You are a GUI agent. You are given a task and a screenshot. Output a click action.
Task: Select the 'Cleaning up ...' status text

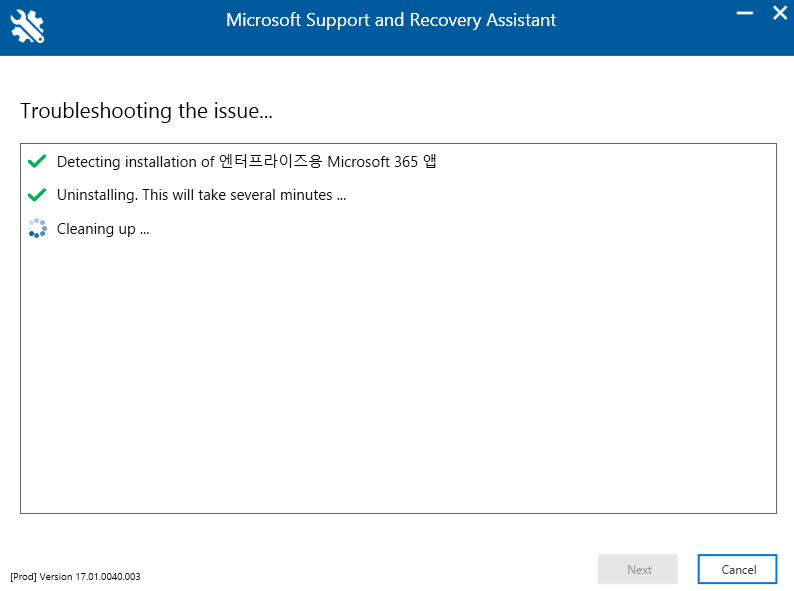point(103,229)
